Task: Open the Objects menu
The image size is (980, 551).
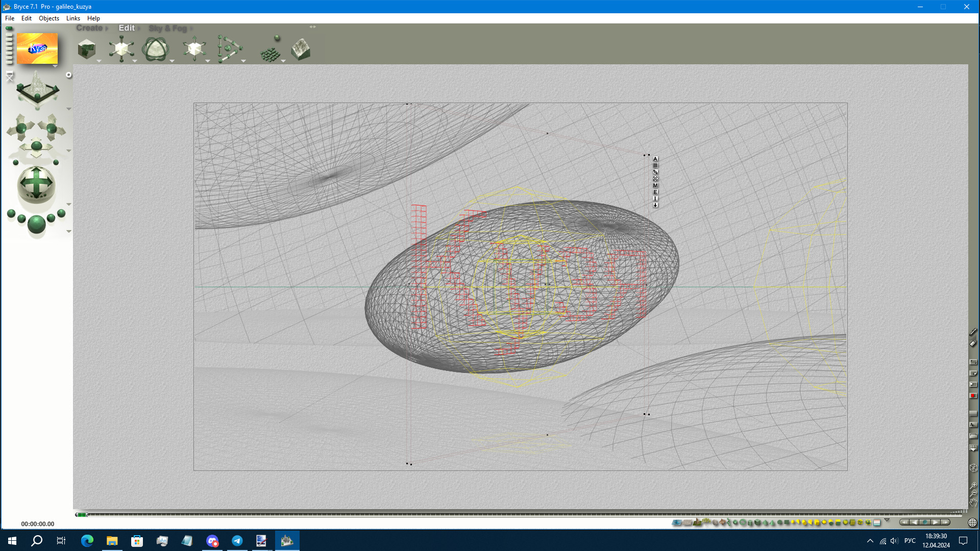Action: coord(48,18)
